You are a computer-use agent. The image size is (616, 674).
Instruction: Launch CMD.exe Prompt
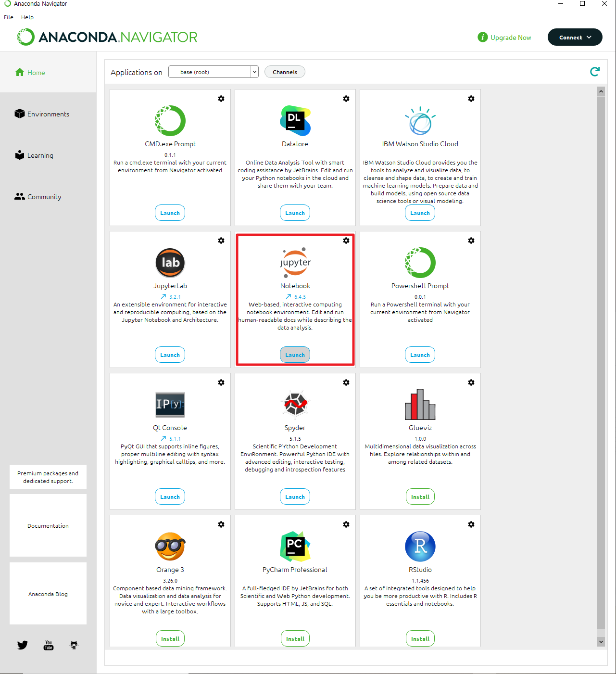170,213
